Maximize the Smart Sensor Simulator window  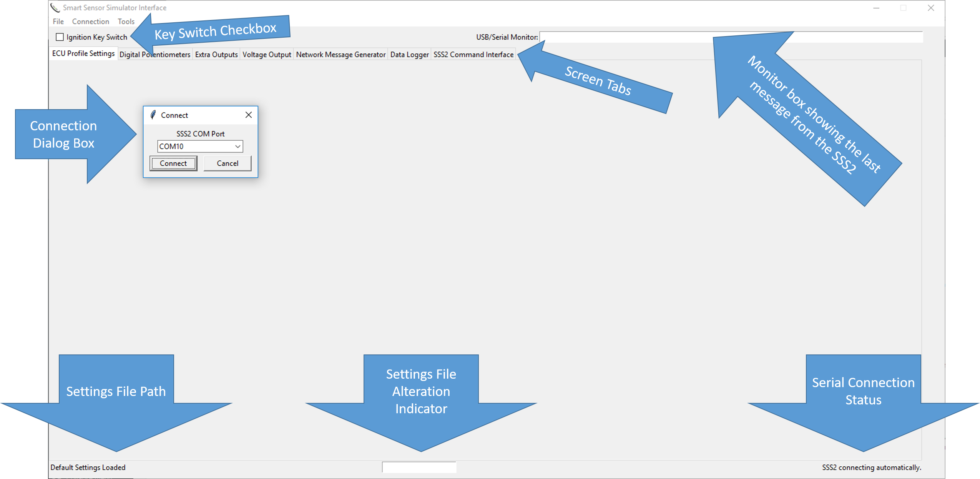[903, 8]
